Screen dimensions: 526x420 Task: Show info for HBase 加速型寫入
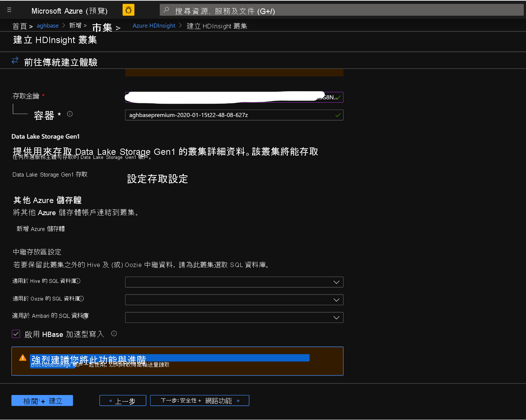coord(114,334)
